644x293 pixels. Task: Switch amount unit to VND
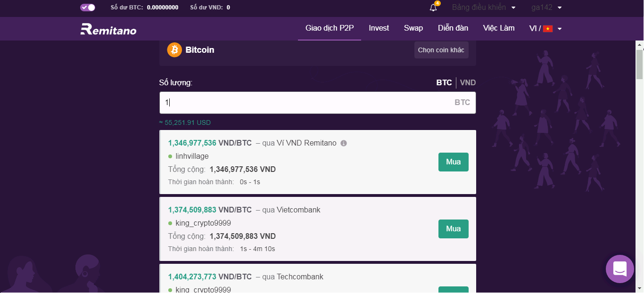[x=468, y=82]
